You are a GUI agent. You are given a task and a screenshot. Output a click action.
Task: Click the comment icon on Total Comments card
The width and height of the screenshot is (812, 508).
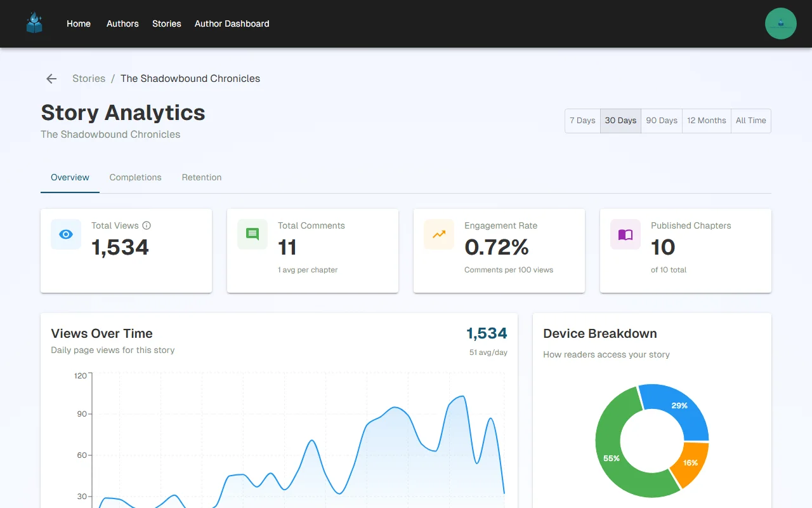(x=252, y=234)
